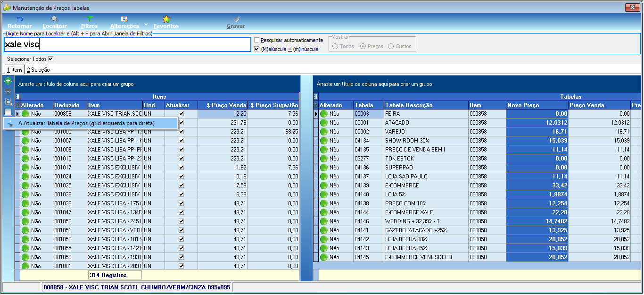Open the Tabelas grid column chooser button
This screenshot has width=644, height=295.
click(315, 105)
